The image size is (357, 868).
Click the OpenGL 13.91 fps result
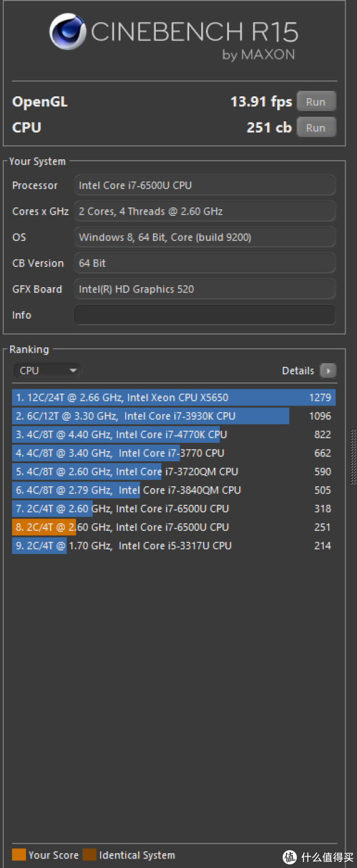tap(261, 102)
